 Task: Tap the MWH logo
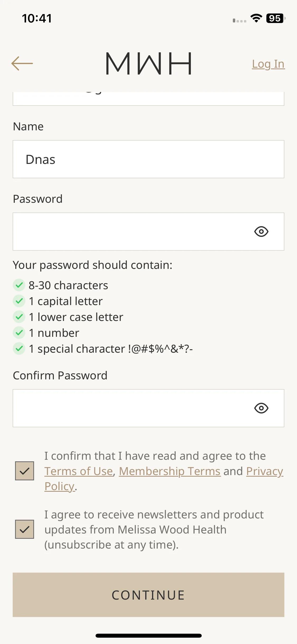149,63
